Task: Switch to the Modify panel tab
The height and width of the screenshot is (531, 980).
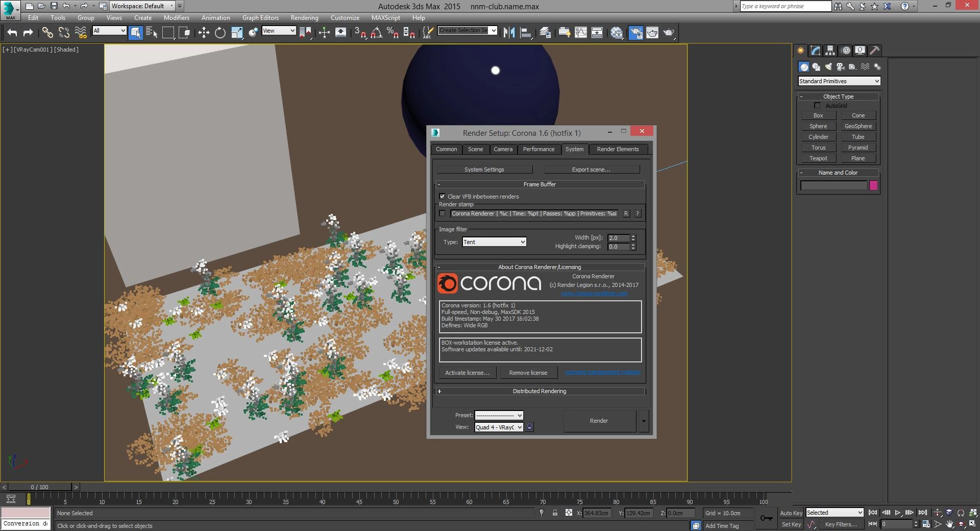Action: 816,50
